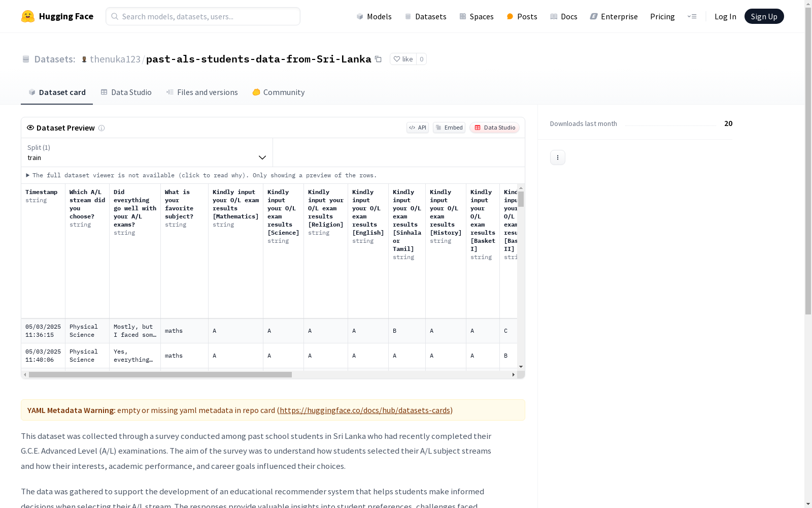The width and height of the screenshot is (812, 508).
Task: Click the heart like icon
Action: 397,59
